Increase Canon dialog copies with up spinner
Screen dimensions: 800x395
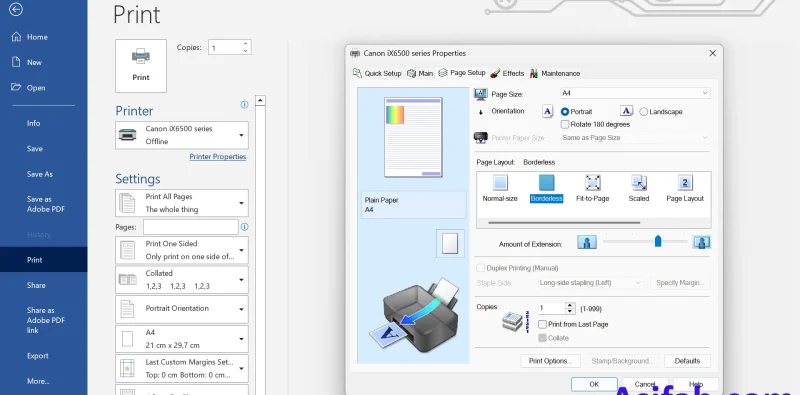tap(570, 306)
